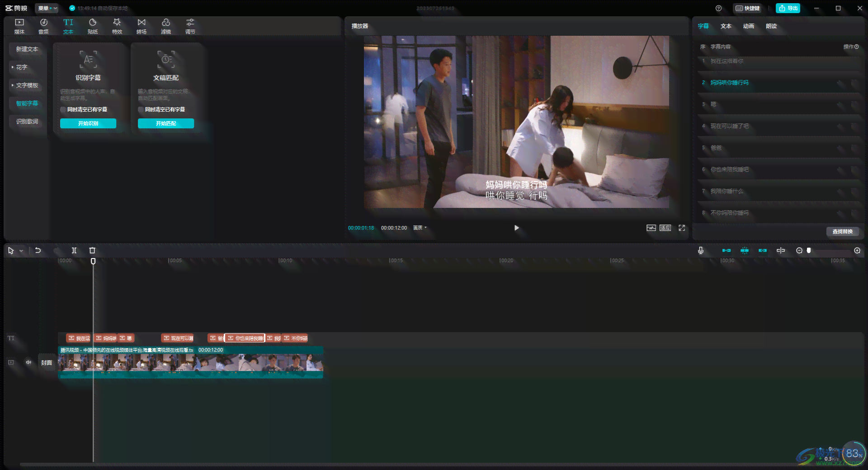
Task: Switch to the 字幕 tab
Action: pyautogui.click(x=703, y=26)
